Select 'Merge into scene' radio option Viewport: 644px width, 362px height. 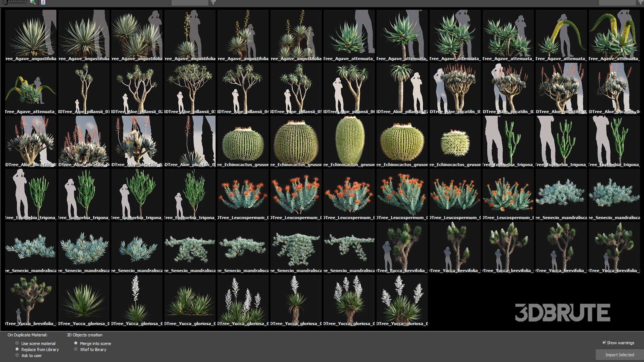[x=76, y=343]
